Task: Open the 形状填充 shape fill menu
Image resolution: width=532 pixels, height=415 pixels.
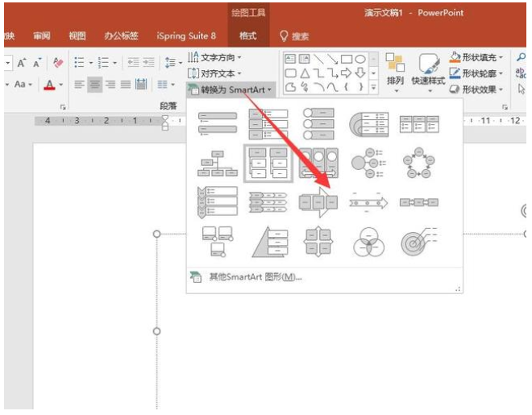Action: (x=476, y=57)
